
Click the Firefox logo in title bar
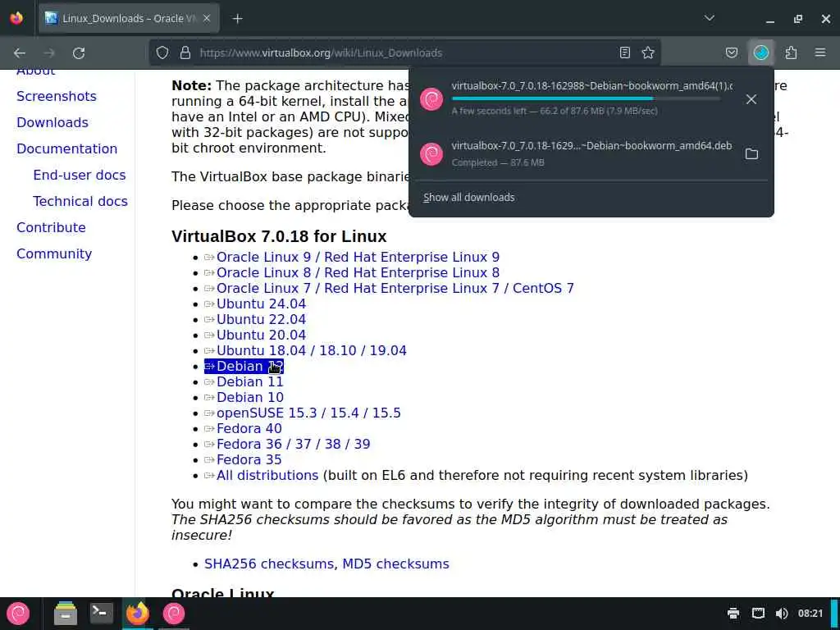(x=16, y=18)
